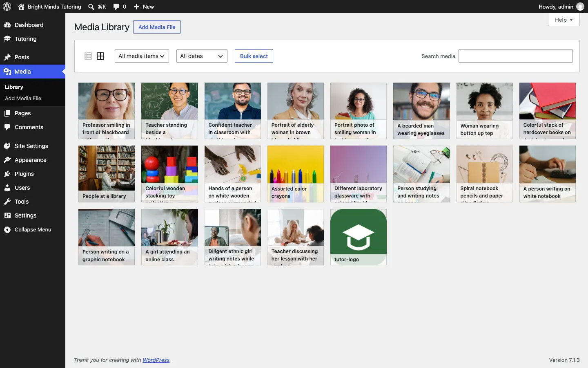Click the Tools wrench icon
This screenshot has height=368, width=588.
coord(7,202)
